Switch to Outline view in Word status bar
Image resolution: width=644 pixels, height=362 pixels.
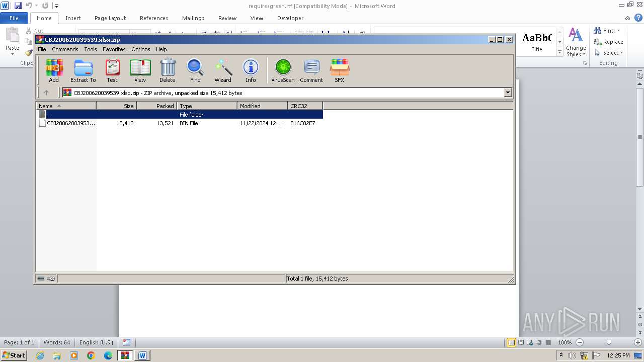pos(538,342)
